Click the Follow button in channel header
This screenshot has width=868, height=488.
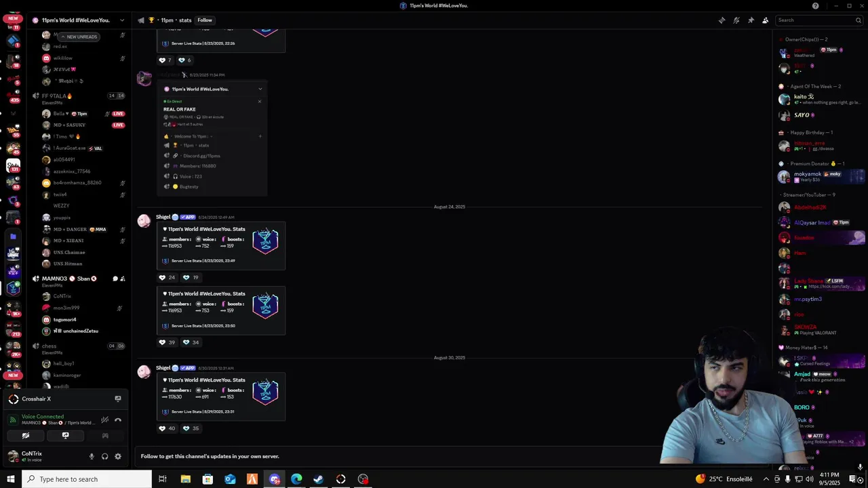click(x=205, y=20)
